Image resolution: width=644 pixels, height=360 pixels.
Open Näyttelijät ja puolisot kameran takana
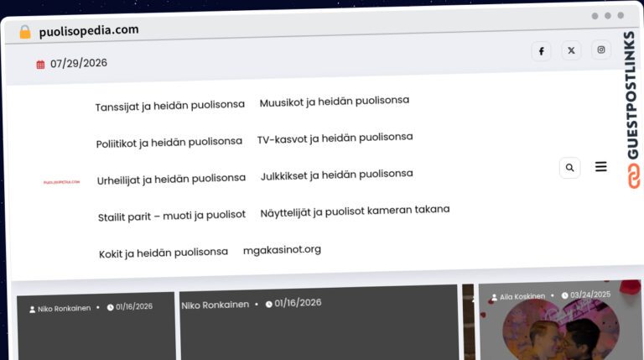[x=355, y=211]
